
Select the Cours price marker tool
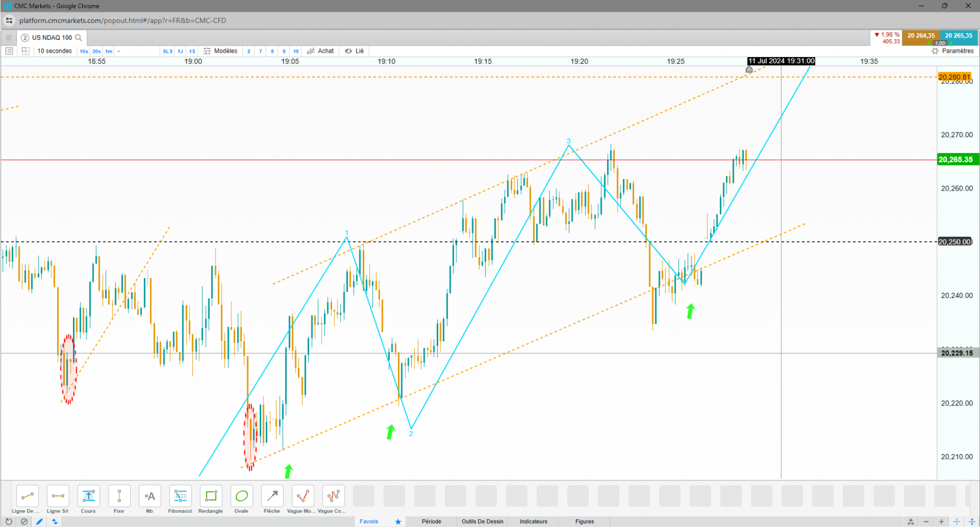point(88,496)
